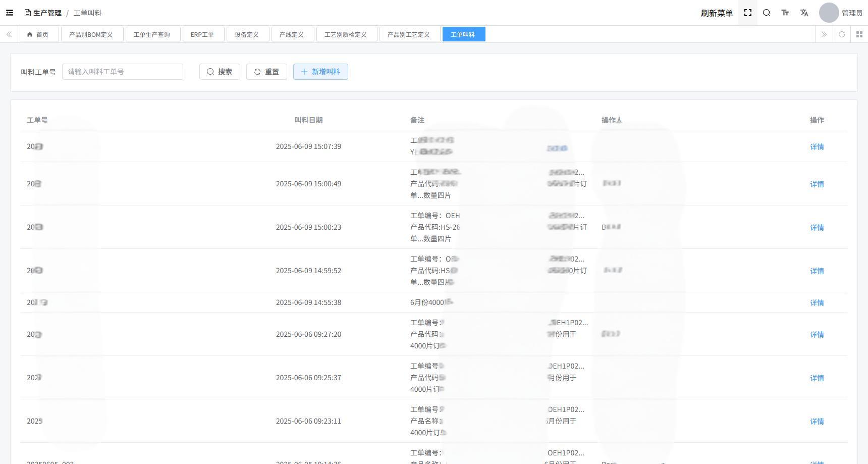The height and width of the screenshot is (464, 868).
Task: Click the fullscreen toggle icon
Action: point(748,13)
